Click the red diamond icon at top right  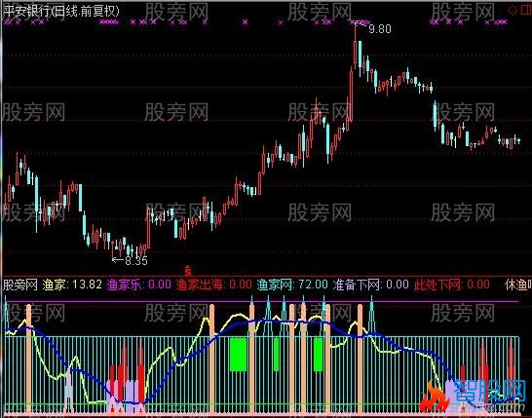tap(513, 10)
